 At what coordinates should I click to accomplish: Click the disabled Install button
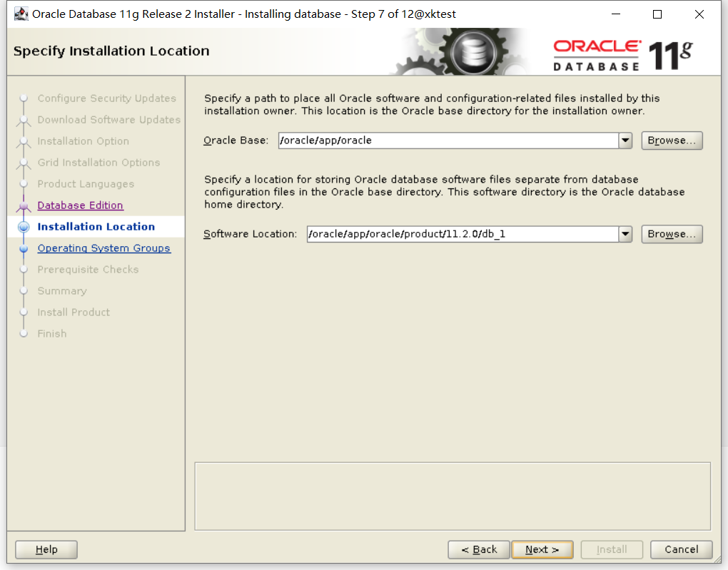pos(612,549)
